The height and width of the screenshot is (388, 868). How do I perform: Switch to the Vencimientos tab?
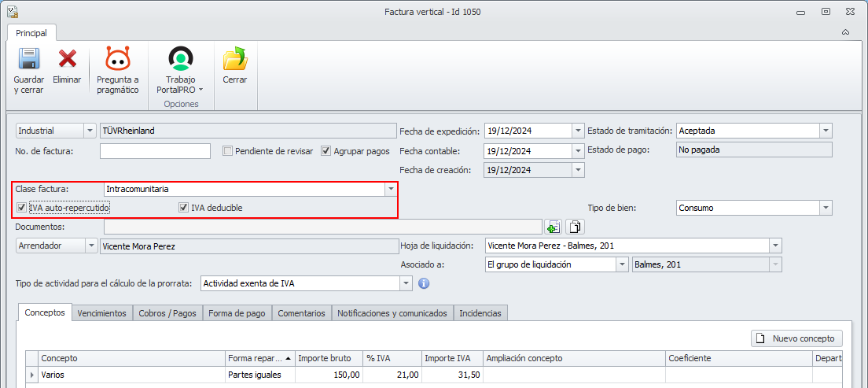pos(102,313)
